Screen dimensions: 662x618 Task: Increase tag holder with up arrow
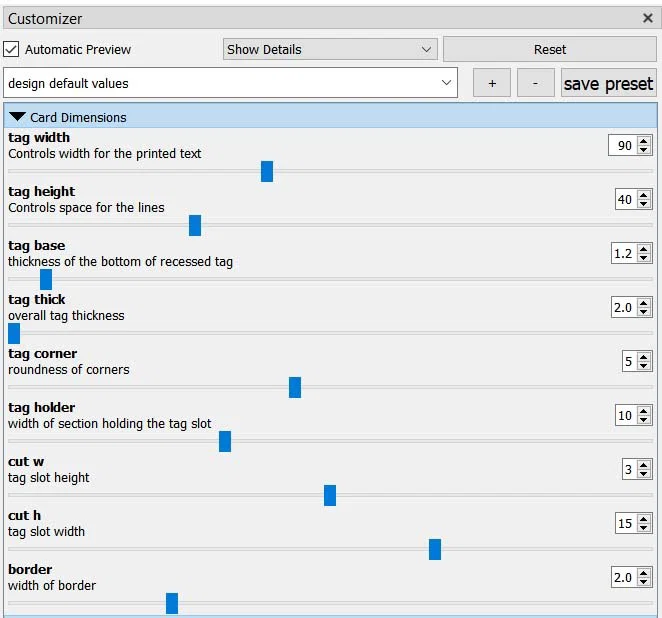point(643,411)
